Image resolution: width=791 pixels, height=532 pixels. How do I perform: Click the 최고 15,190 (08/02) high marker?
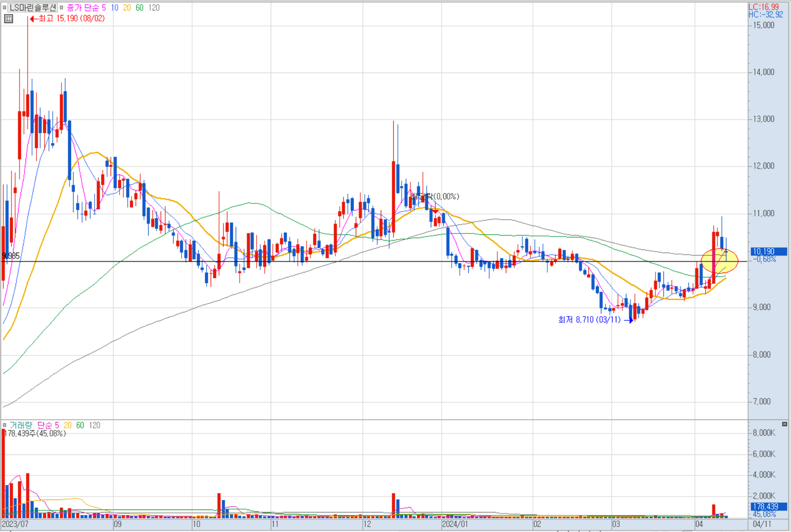(68, 18)
